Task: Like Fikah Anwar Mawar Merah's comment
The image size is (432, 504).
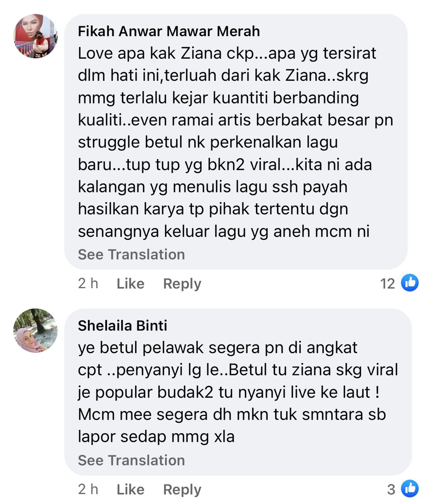Action: (130, 283)
